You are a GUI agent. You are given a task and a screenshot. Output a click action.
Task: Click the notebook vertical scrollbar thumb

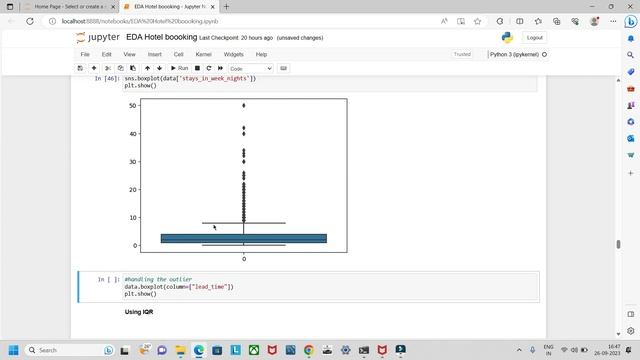coord(618,244)
